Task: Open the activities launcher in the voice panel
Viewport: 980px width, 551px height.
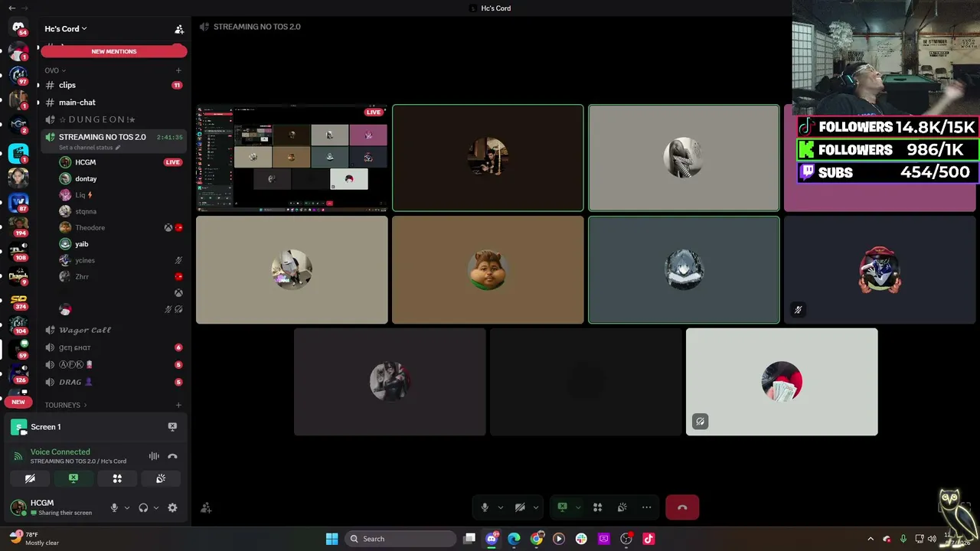Action: click(x=117, y=478)
